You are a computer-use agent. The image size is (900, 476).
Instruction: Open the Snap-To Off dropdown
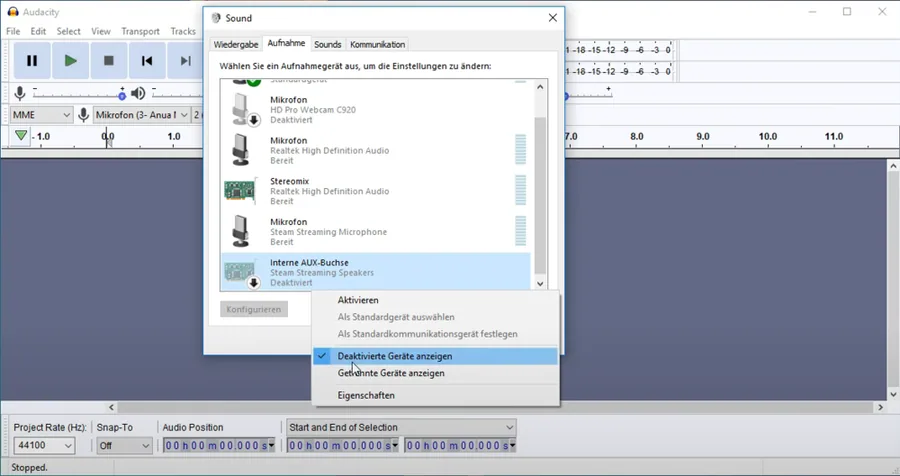124,445
